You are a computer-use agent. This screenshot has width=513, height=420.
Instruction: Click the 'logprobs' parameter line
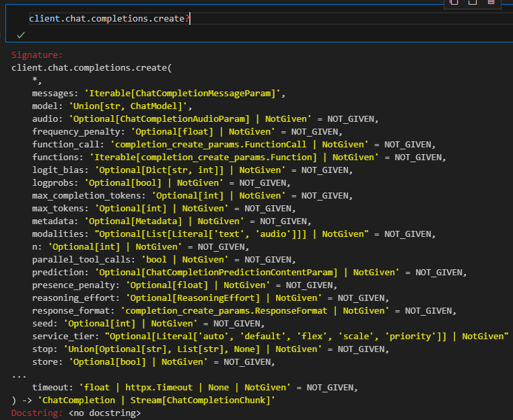tap(162, 183)
